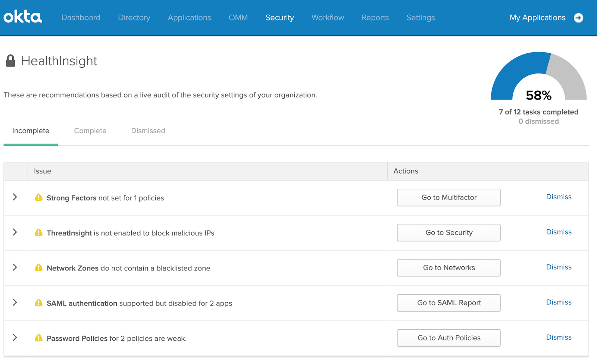Open the Dismissed tab
The width and height of the screenshot is (597, 364).
pos(148,131)
